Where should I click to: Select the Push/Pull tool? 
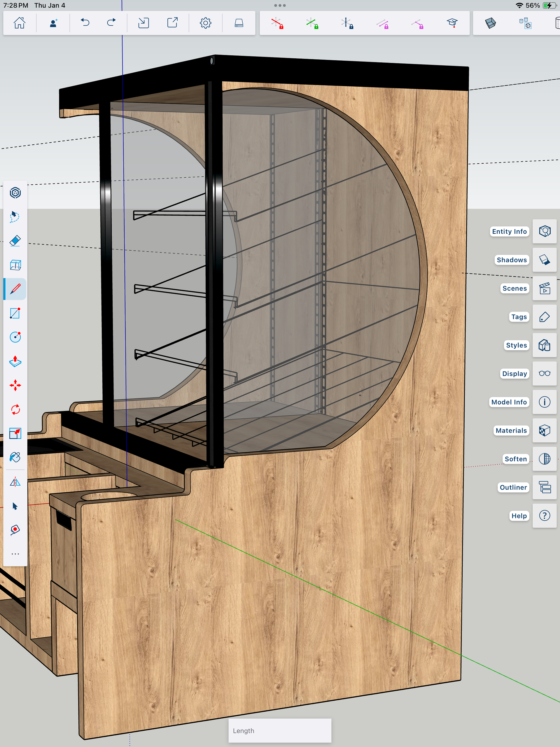click(x=15, y=361)
